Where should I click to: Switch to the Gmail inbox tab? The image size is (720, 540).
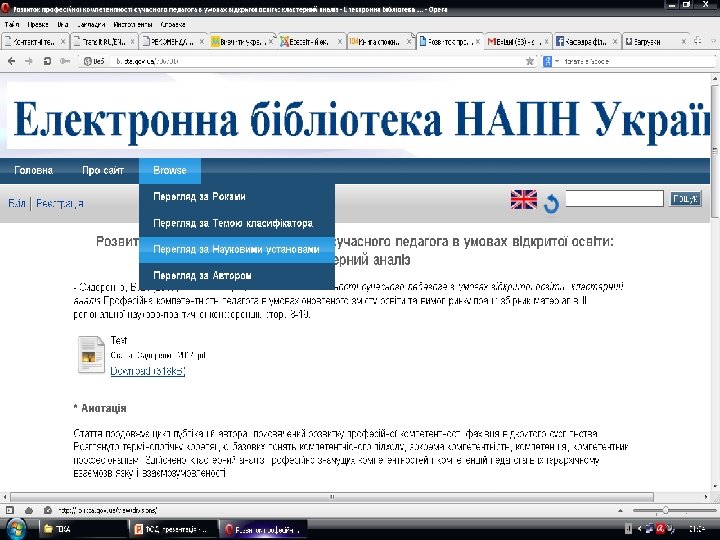coord(517,41)
